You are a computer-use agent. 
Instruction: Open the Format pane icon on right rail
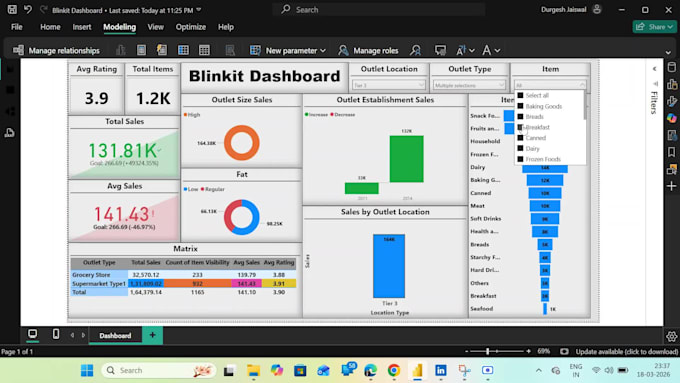[x=672, y=101]
